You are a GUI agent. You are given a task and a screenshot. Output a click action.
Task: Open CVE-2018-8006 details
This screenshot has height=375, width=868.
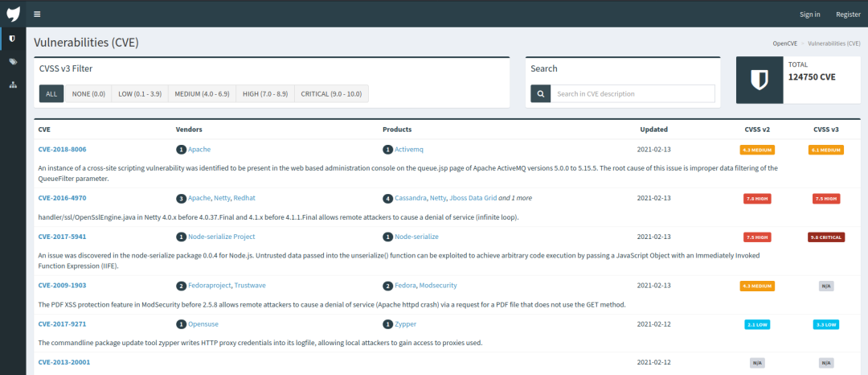[62, 149]
